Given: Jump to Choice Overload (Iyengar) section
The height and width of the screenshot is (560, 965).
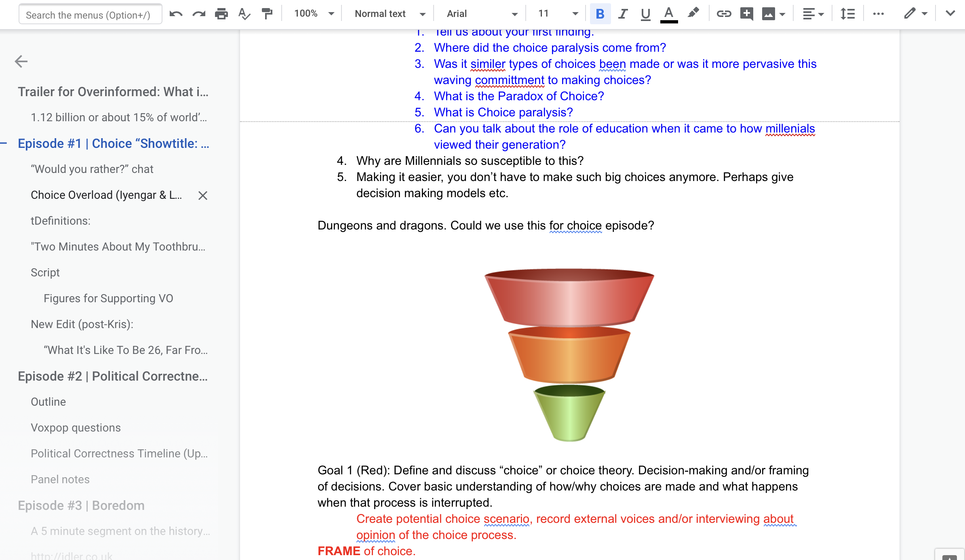Looking at the screenshot, I should click(x=106, y=195).
